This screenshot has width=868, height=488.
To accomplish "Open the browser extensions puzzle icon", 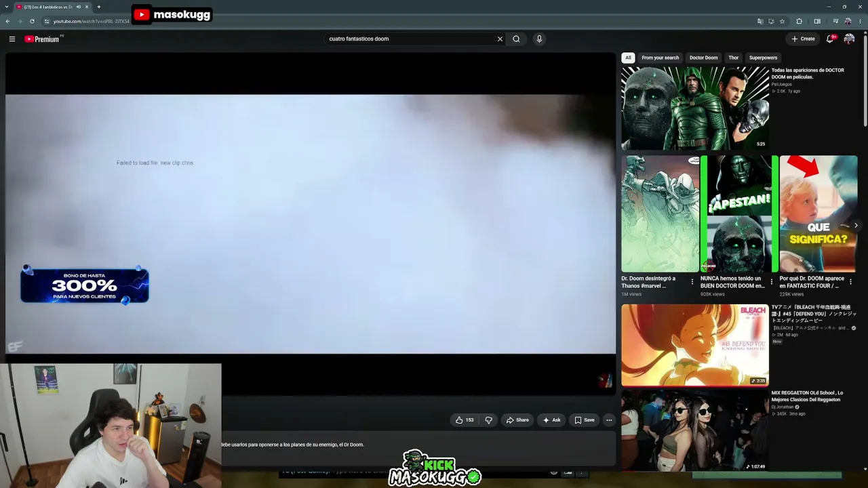I will 799,21.
